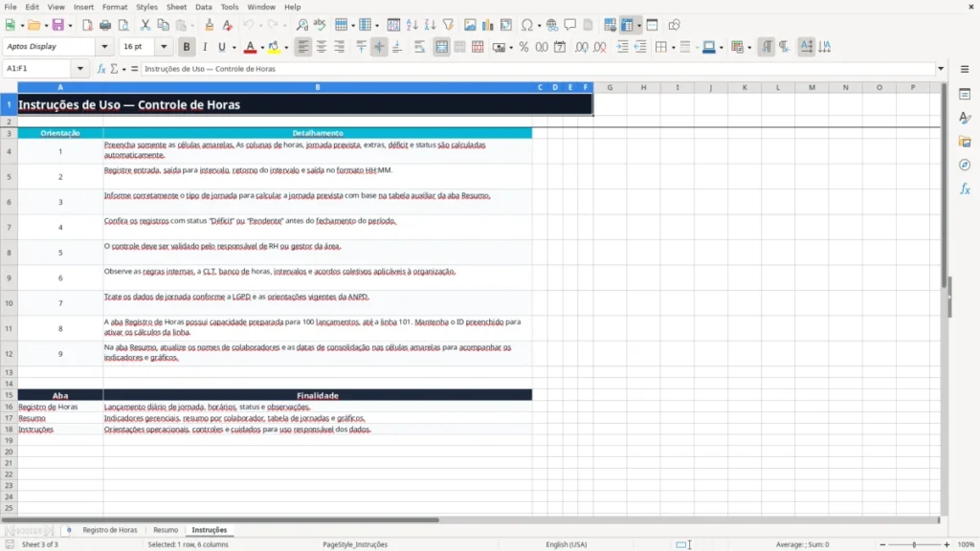Click the Cut scissors icon

point(145,25)
